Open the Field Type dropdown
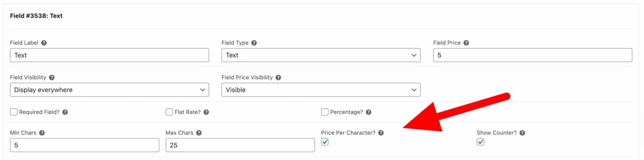The image size is (644, 160). pyautogui.click(x=321, y=55)
